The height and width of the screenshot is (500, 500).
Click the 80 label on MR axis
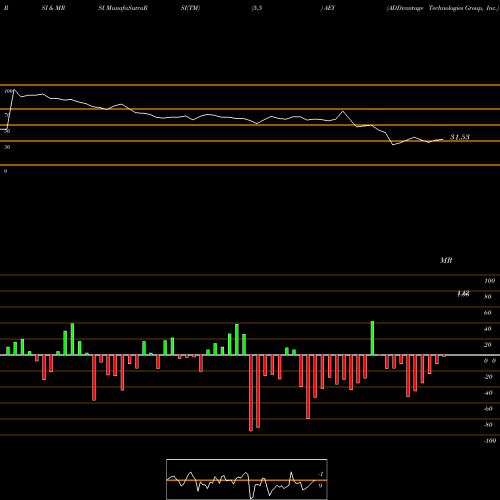(487, 297)
